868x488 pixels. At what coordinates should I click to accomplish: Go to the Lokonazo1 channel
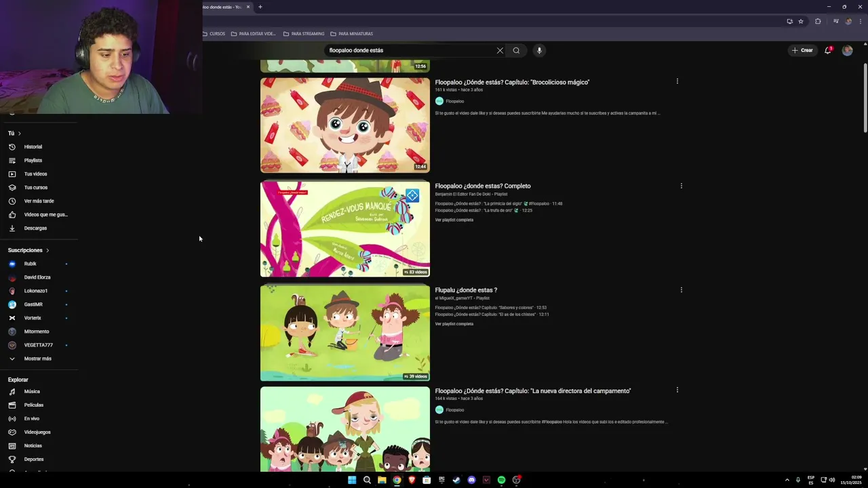36,291
